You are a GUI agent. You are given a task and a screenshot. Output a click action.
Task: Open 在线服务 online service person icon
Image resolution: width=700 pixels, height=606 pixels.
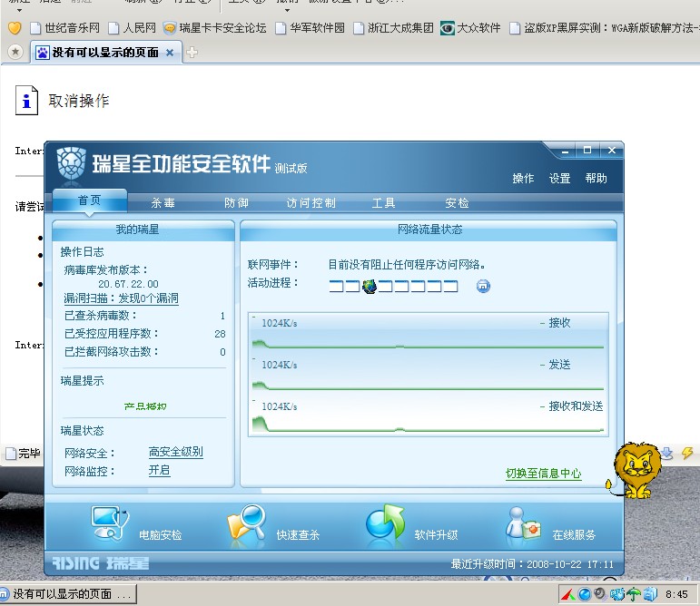click(x=523, y=523)
